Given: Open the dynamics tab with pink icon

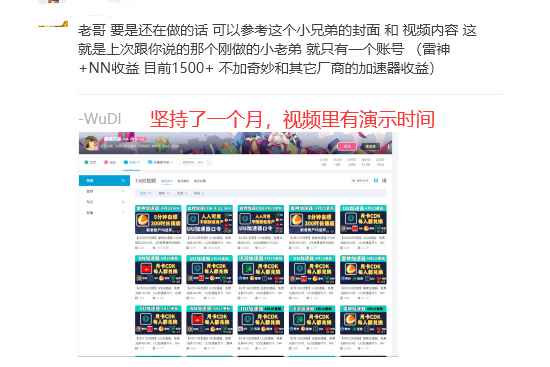Looking at the screenshot, I should tap(110, 162).
